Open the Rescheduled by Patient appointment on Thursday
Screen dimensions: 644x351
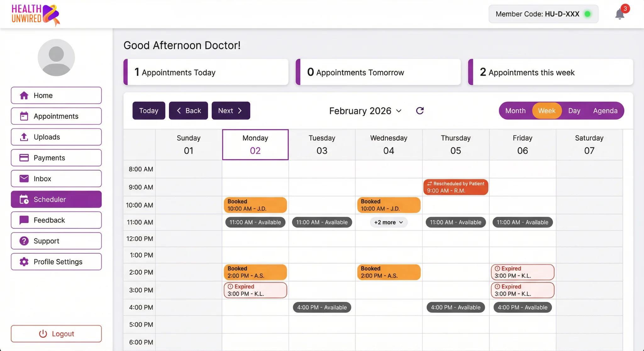click(x=455, y=187)
